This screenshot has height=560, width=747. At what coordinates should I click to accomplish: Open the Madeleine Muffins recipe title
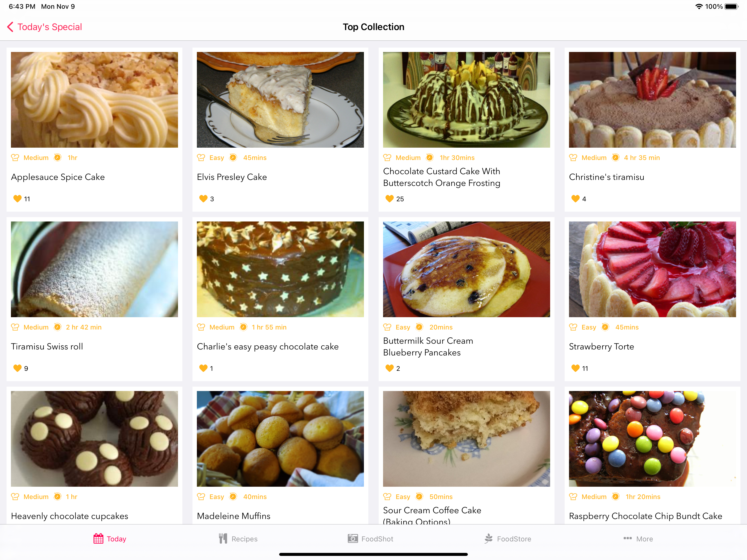tap(234, 516)
